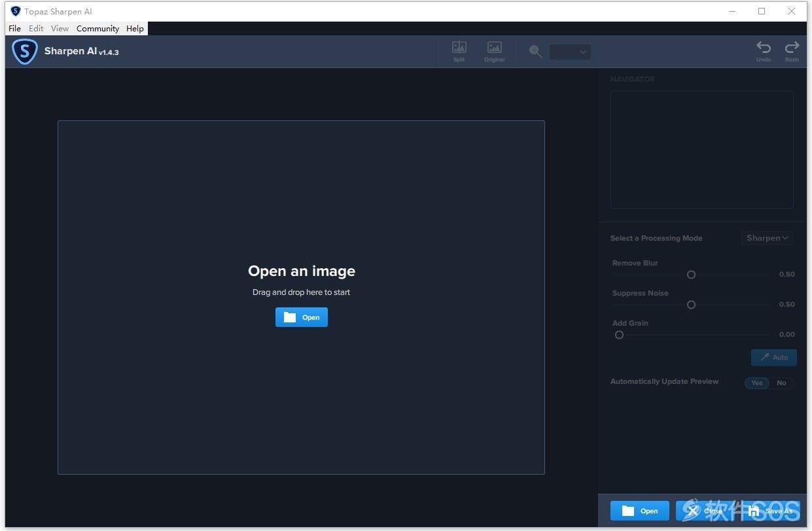This screenshot has width=812, height=531.
Task: Click the Topaz title bar app icon
Action: tap(16, 11)
